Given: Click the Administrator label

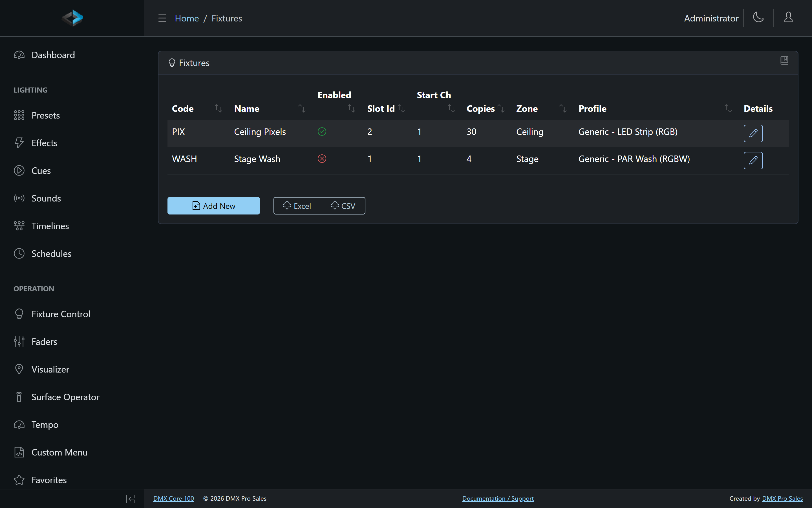Looking at the screenshot, I should pos(711,18).
